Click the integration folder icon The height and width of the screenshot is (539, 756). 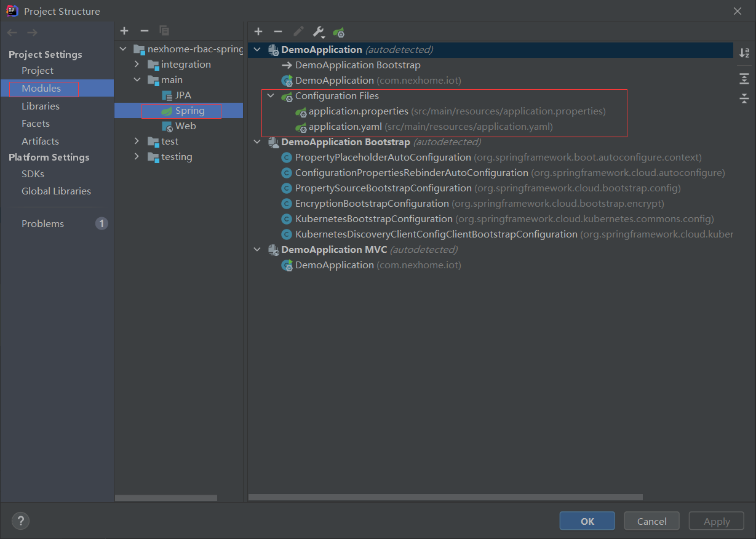153,65
